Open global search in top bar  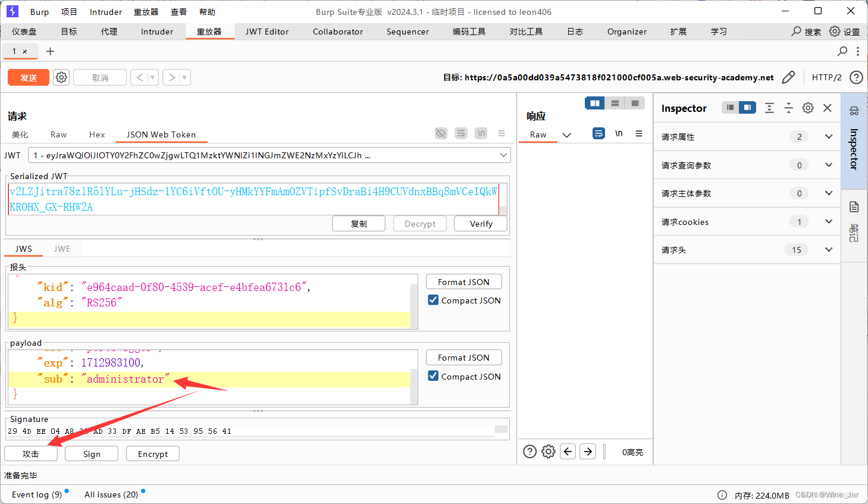click(x=806, y=32)
